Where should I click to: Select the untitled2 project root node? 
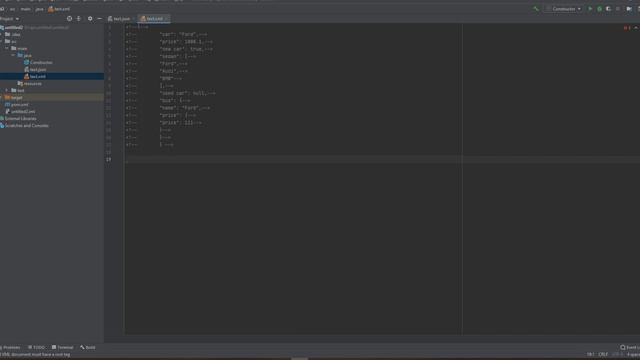(x=14, y=27)
